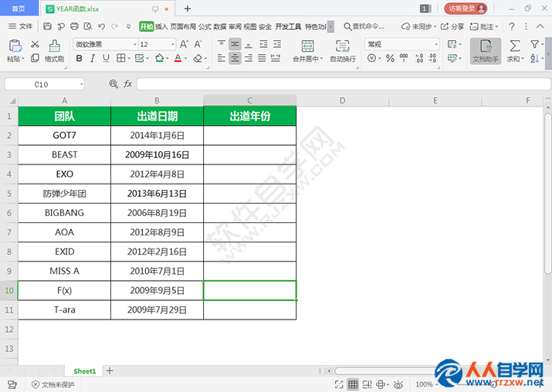
Task: Click the fill color bucket swatch
Action: [x=160, y=58]
